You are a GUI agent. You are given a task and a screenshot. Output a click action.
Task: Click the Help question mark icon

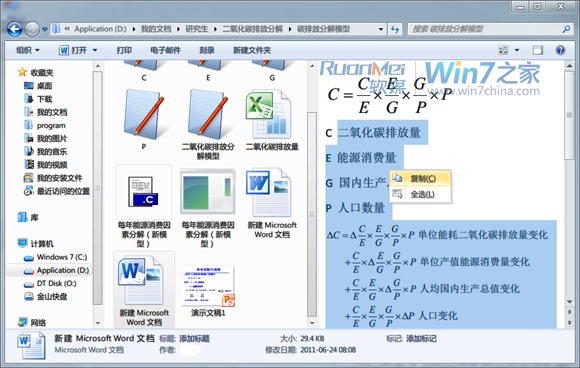[560, 50]
